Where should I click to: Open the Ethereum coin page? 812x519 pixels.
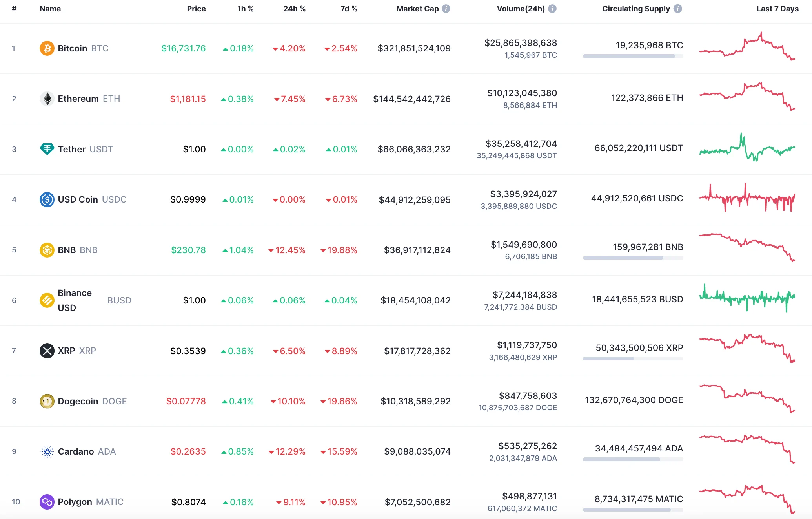pyautogui.click(x=78, y=99)
